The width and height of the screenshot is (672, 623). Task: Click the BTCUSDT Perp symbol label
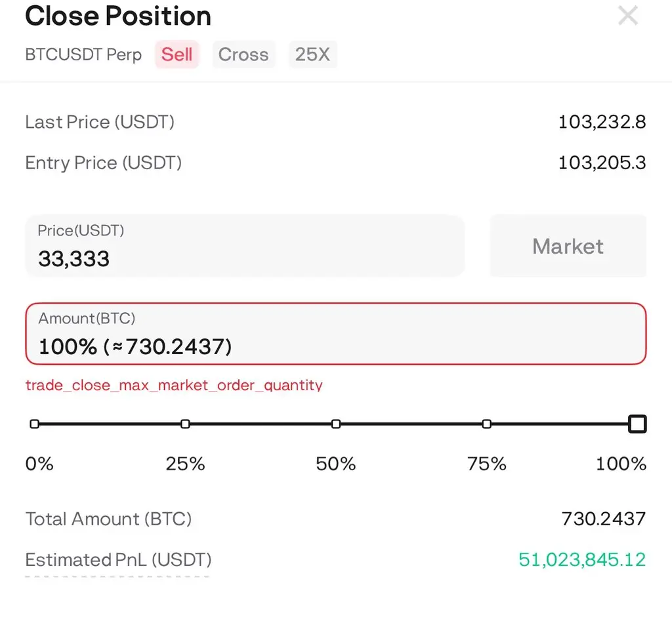(x=83, y=54)
